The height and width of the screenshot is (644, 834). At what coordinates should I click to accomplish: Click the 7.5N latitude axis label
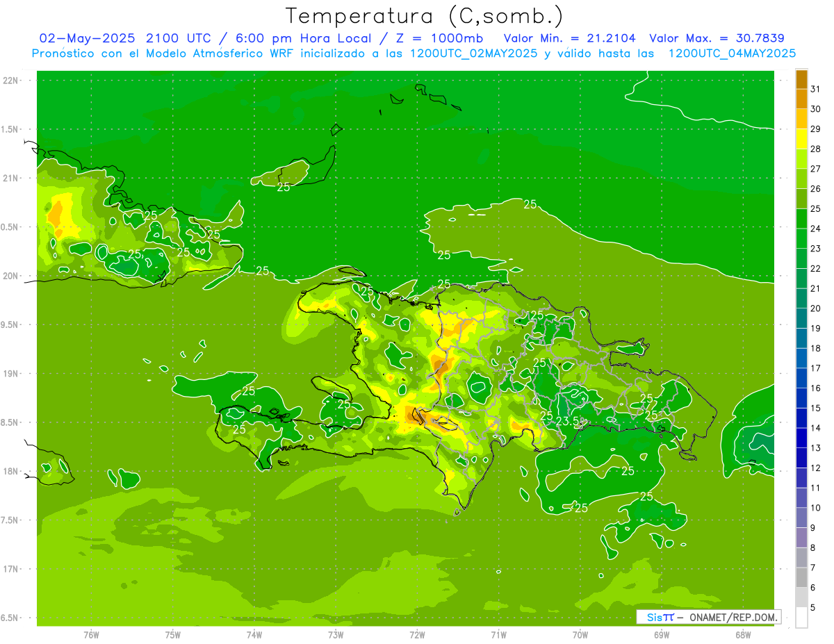tap(9, 520)
